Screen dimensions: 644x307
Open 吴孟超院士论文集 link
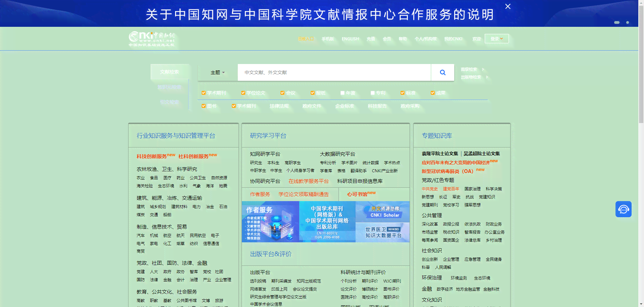482,153
